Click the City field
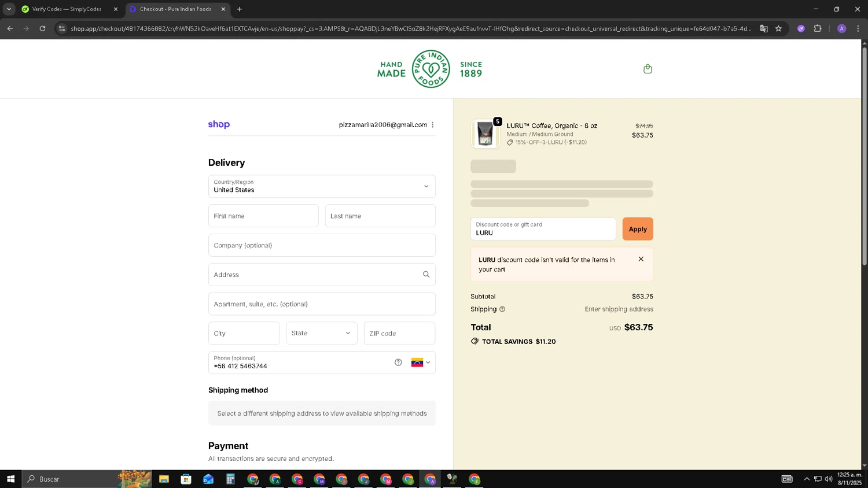Viewport: 868px width, 488px height. [244, 333]
